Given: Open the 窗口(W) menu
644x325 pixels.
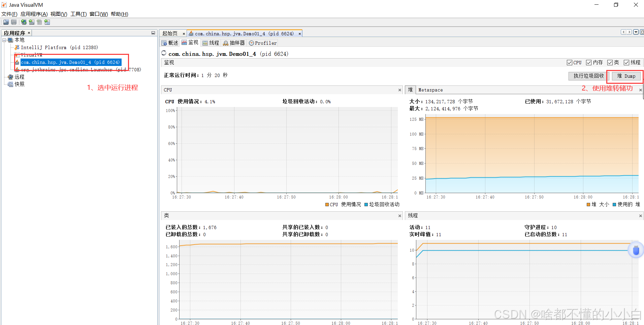Looking at the screenshot, I should [x=99, y=14].
